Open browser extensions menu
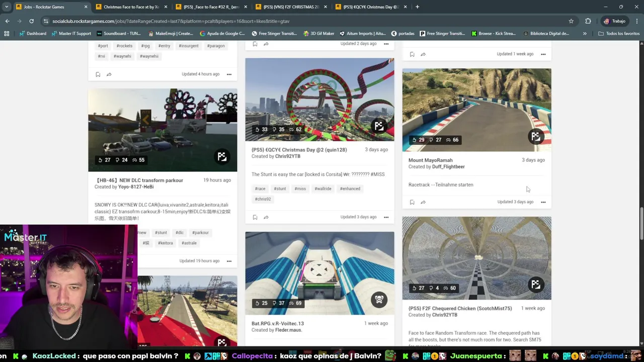Screen dimensions: 644x362 (588, 21)
